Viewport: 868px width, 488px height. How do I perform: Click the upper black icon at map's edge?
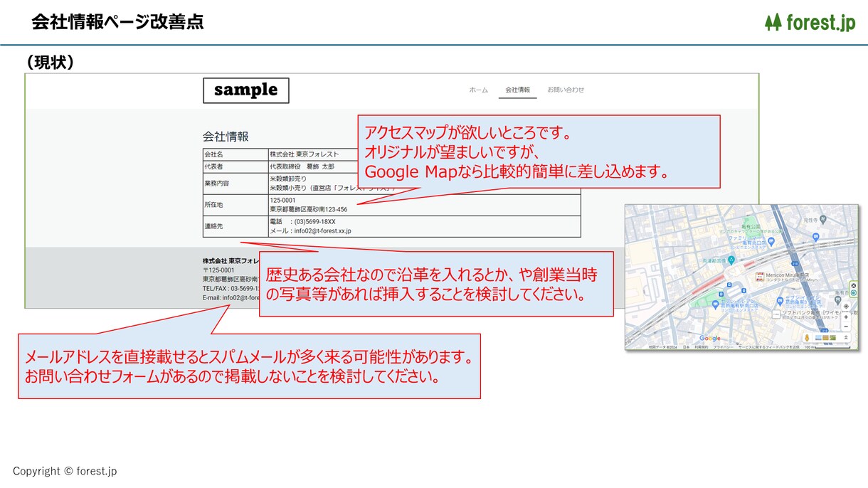click(x=854, y=285)
